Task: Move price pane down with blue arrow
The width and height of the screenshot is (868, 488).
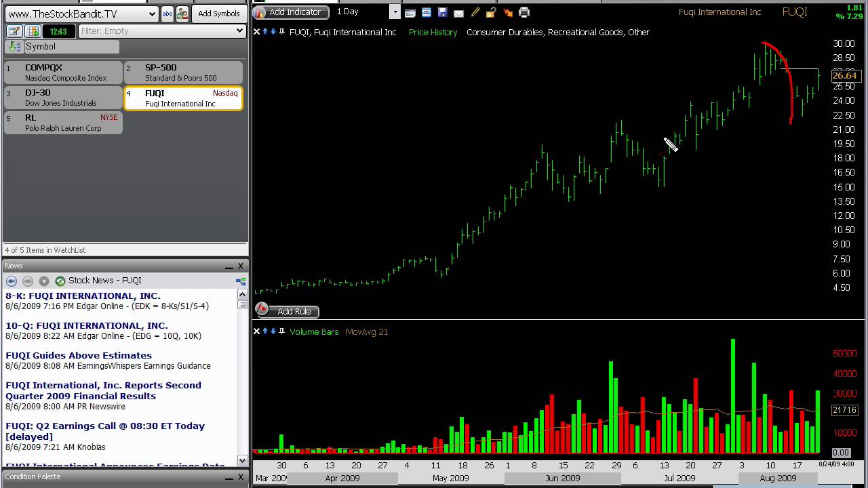Action: point(273,32)
